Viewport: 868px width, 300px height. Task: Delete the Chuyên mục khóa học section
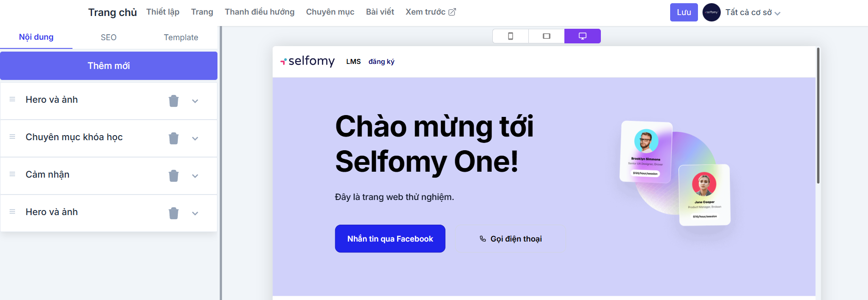click(174, 138)
